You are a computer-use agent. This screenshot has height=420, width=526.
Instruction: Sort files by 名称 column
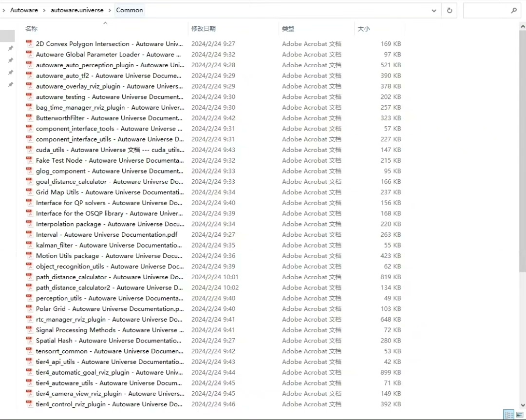click(32, 29)
